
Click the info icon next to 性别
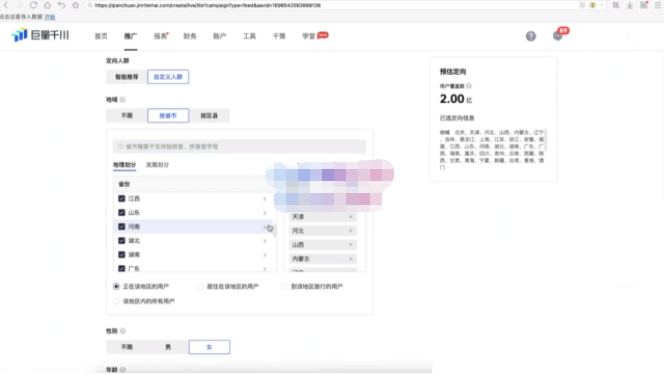(123, 332)
